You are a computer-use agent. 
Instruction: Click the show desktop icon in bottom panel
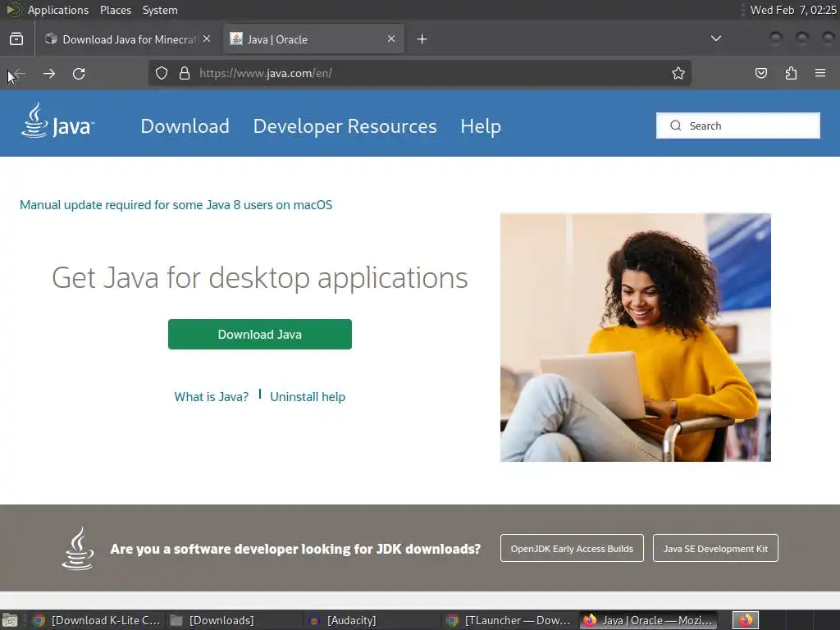click(10, 620)
